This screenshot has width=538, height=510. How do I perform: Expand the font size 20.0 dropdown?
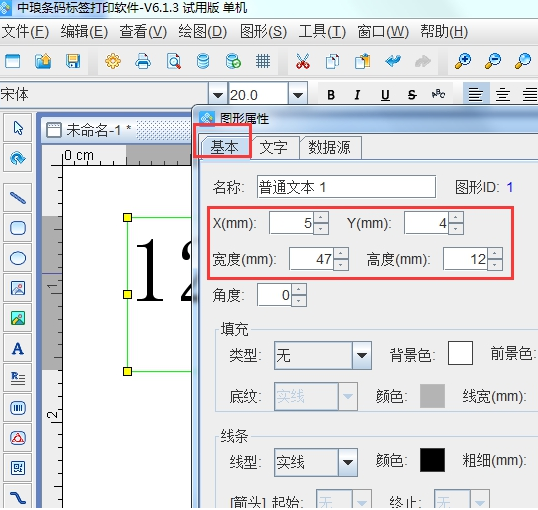298,94
